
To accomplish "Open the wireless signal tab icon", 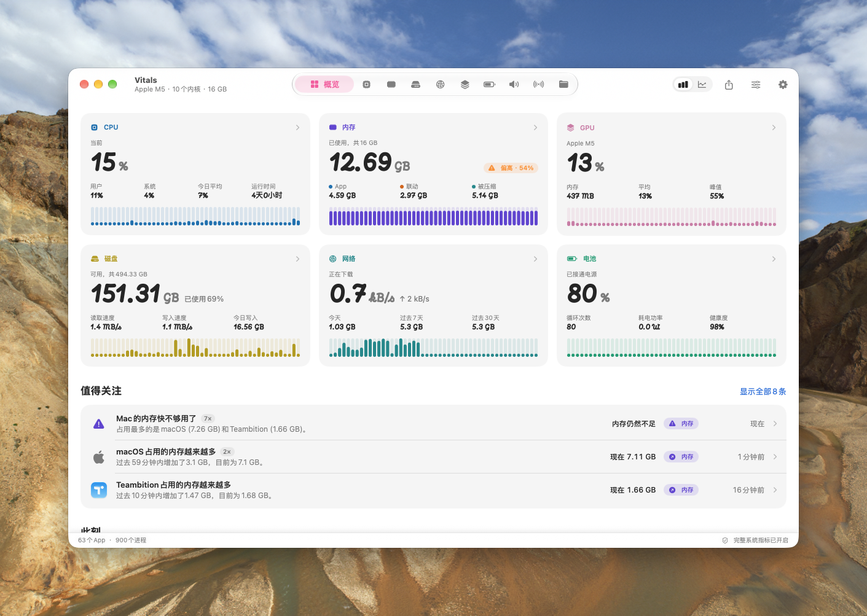I will pyautogui.click(x=538, y=84).
